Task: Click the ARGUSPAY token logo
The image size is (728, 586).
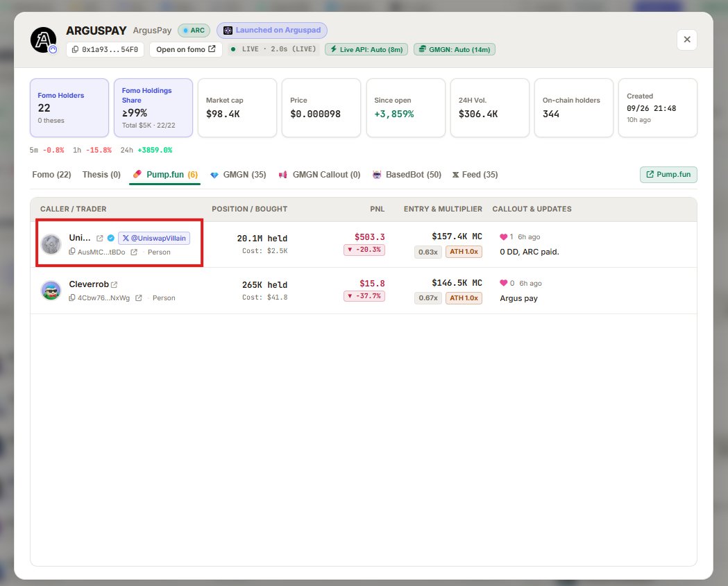Action: (x=43, y=40)
